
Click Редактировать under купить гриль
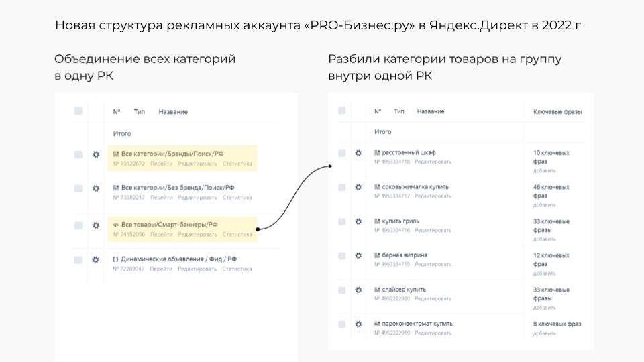click(433, 230)
